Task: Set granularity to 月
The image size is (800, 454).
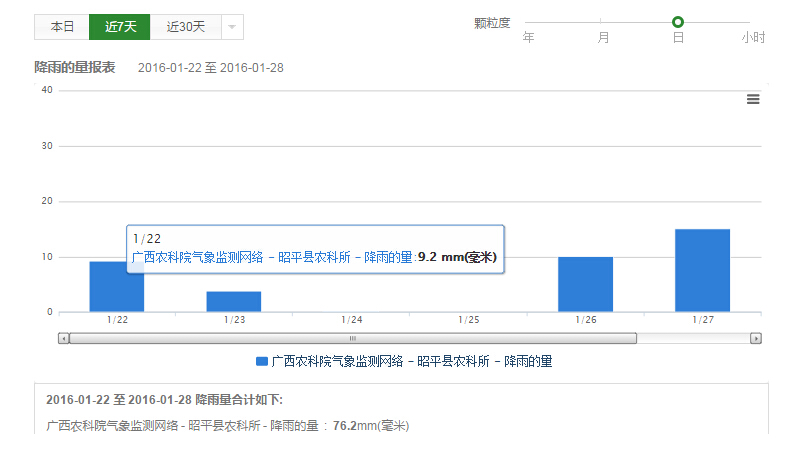Action: [x=603, y=37]
